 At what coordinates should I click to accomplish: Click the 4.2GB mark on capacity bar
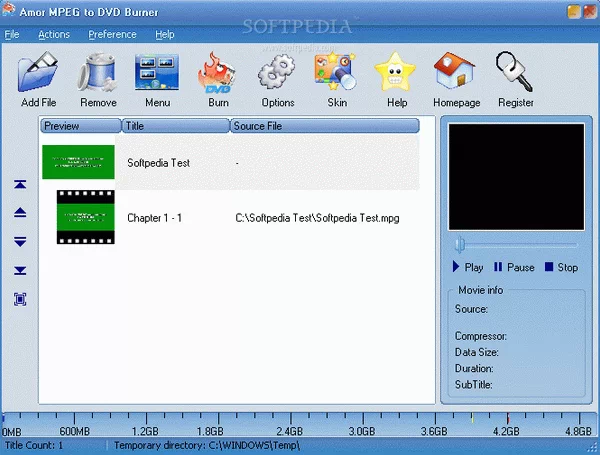pos(506,431)
